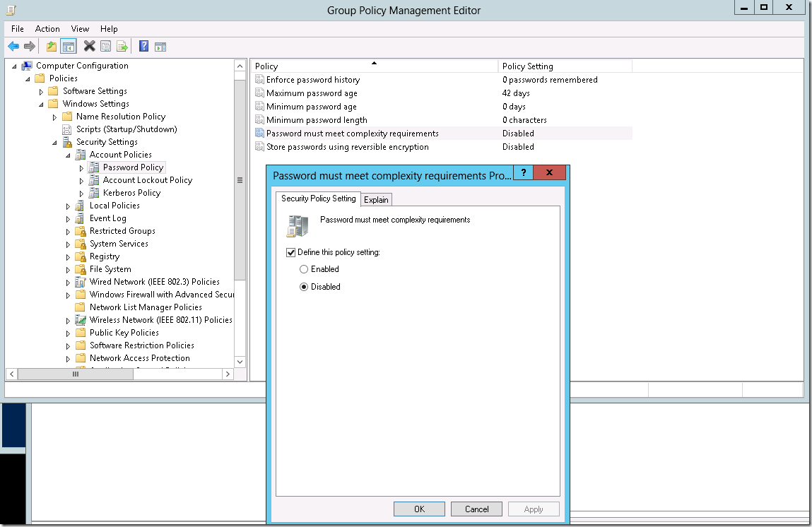This screenshot has width=812, height=527.
Task: Click the Back arrow toolbar icon
Action: tap(13, 47)
